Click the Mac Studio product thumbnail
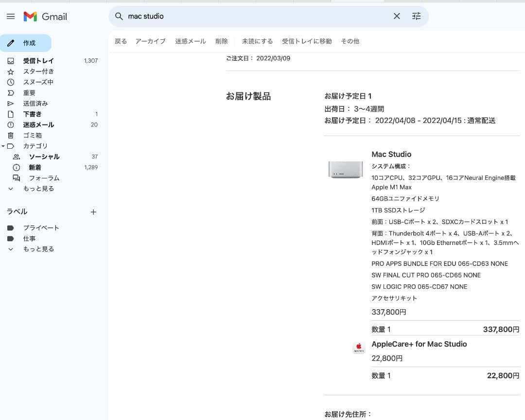Image resolution: width=525 pixels, height=420 pixels. pos(345,170)
